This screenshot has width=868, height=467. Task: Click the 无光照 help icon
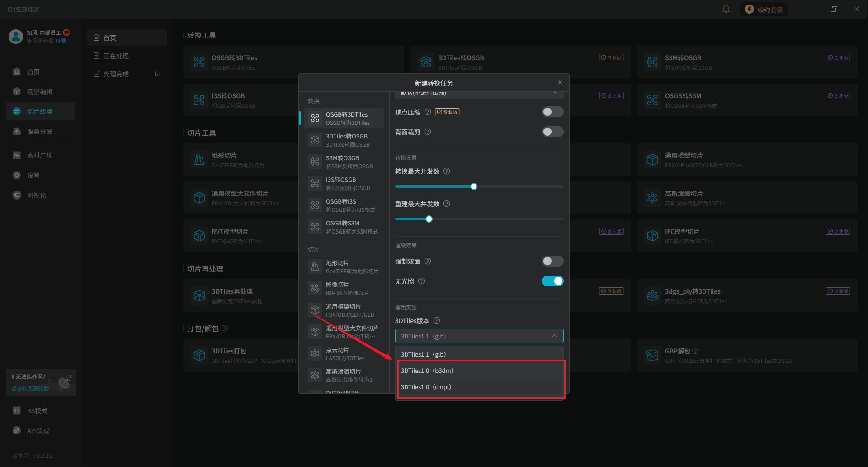[421, 281]
